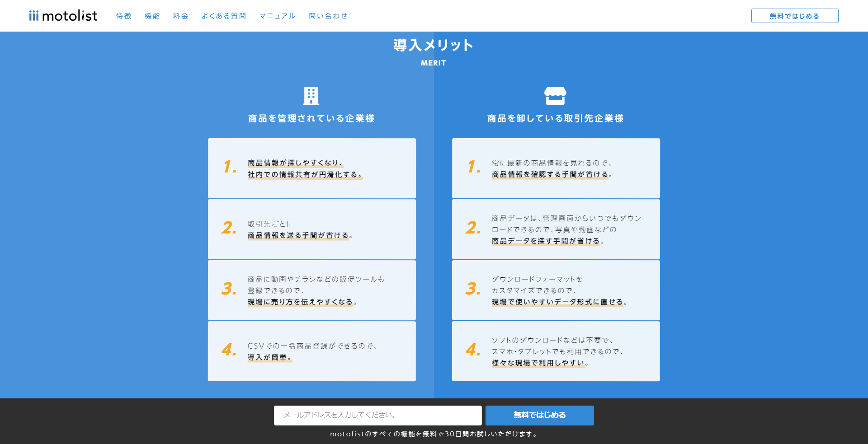The width and height of the screenshot is (868, 444).
Task: Click the メールアドレス input field
Action: (x=377, y=415)
